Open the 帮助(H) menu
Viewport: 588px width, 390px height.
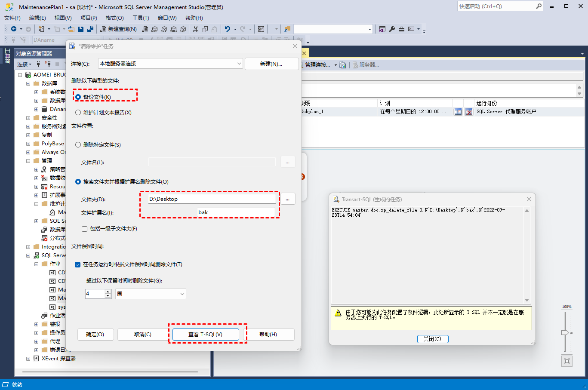[194, 18]
